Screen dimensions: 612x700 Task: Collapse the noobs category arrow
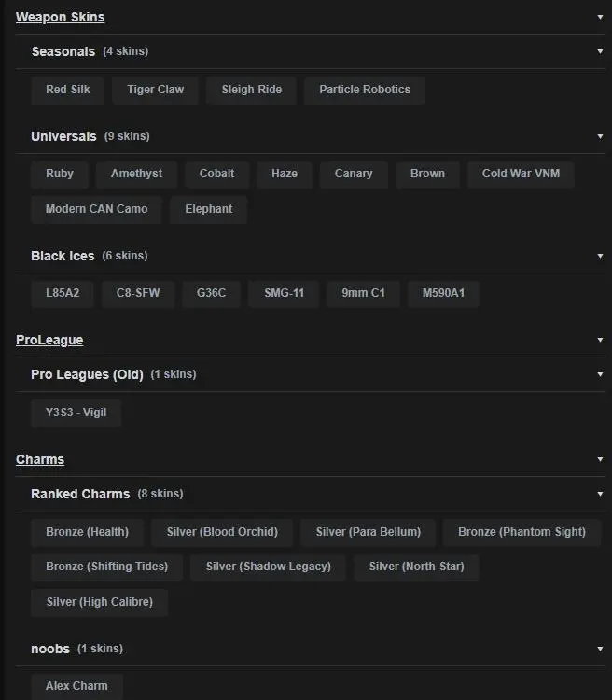pyautogui.click(x=600, y=649)
